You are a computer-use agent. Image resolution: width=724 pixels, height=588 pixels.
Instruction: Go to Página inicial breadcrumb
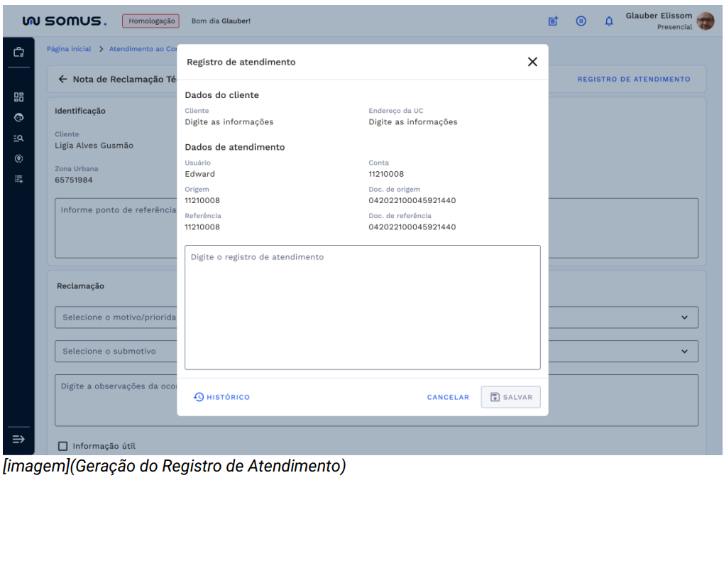click(69, 49)
